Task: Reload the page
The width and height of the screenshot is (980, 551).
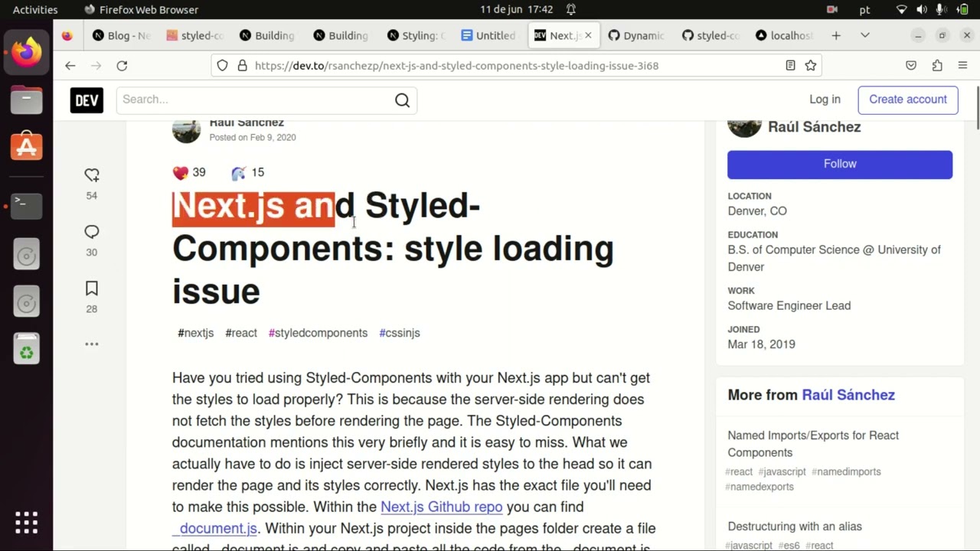Action: 122,66
